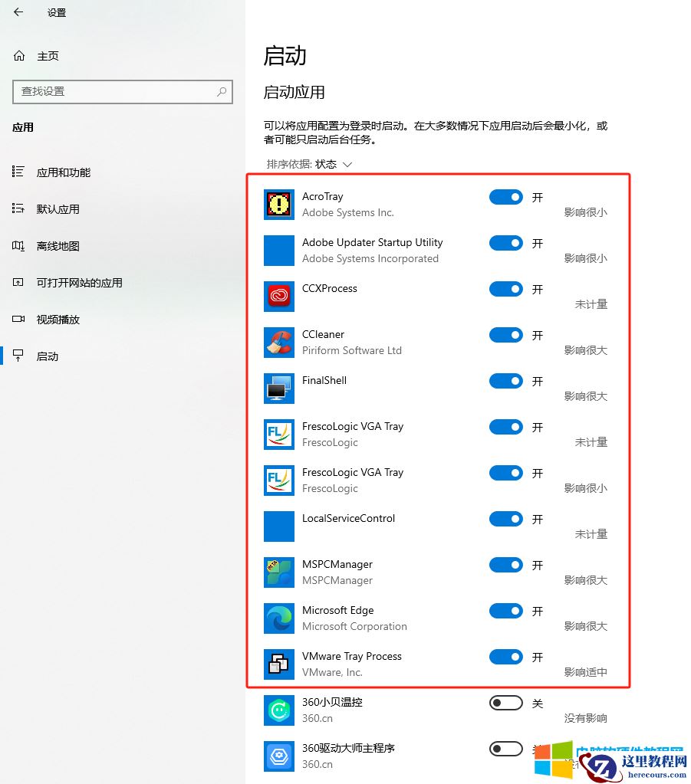Enable 360小贝温控 startup toggle
Screen dimensions: 691x784
[x=505, y=702]
